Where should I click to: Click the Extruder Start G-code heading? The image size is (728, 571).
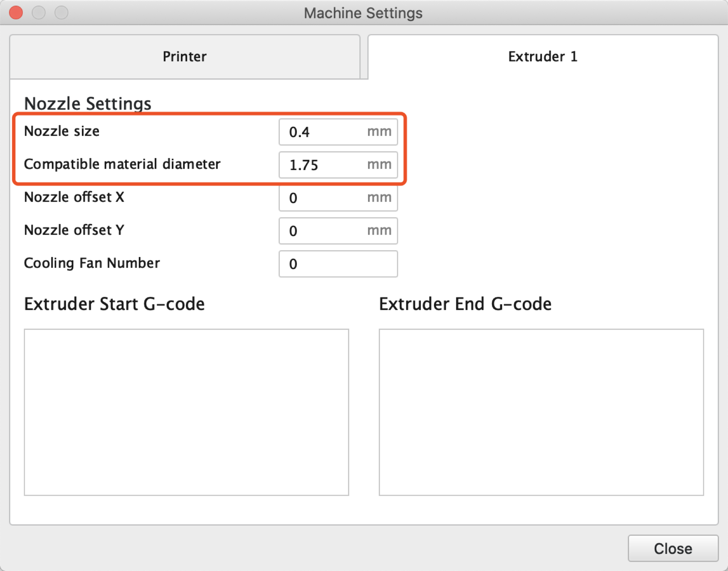pyautogui.click(x=114, y=304)
